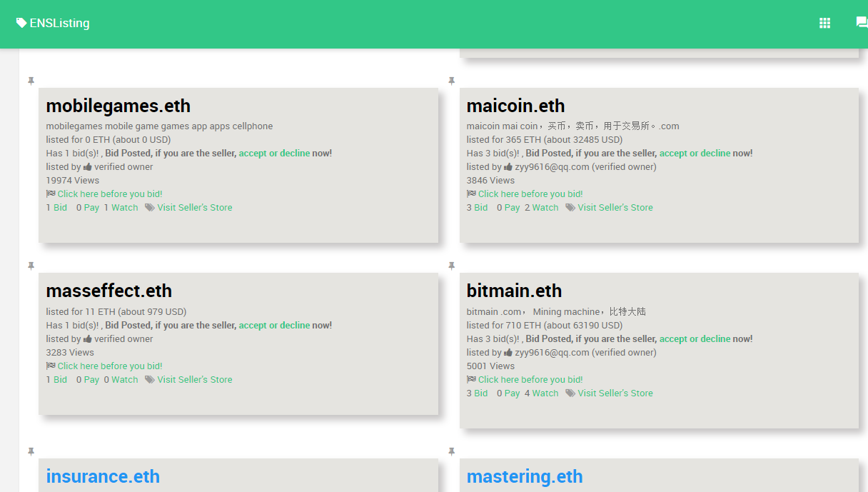The width and height of the screenshot is (868, 492).
Task: Click thumbs-up icon in maicoin.eth listing
Action: tap(508, 166)
